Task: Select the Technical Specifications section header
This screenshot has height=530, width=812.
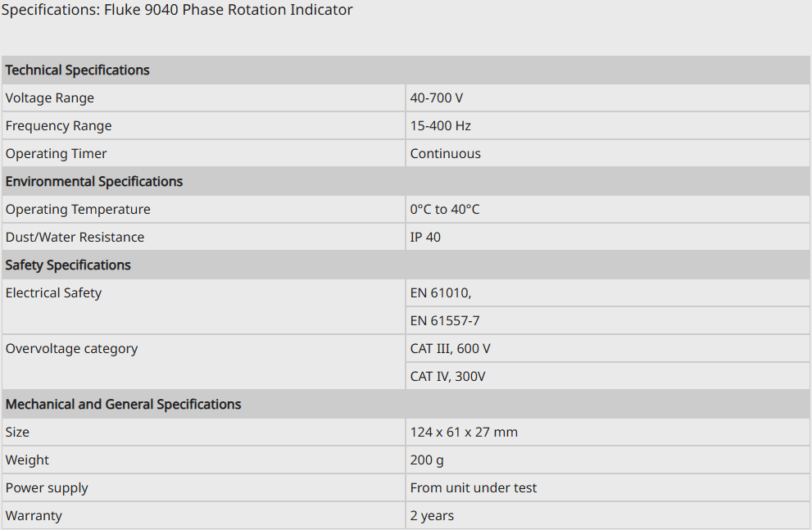Action: coord(78,70)
